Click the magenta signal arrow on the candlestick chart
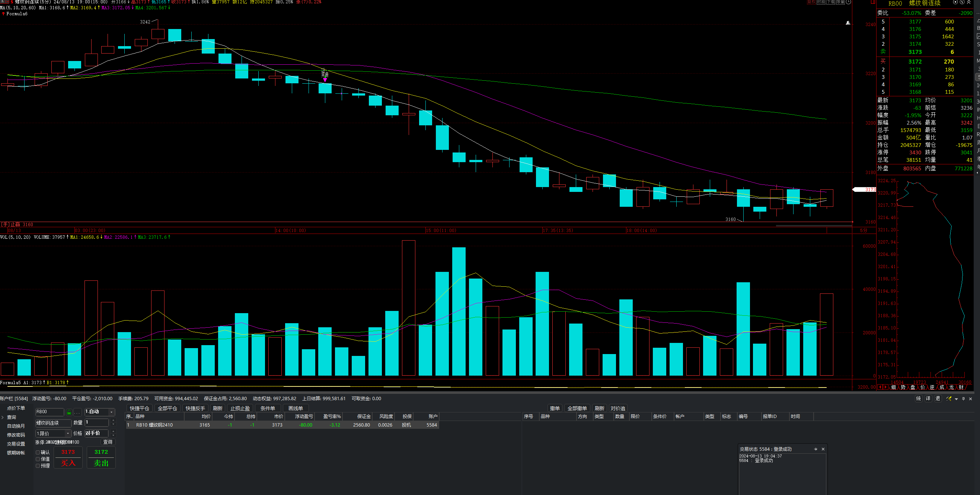The height and width of the screenshot is (495, 980). [325, 80]
